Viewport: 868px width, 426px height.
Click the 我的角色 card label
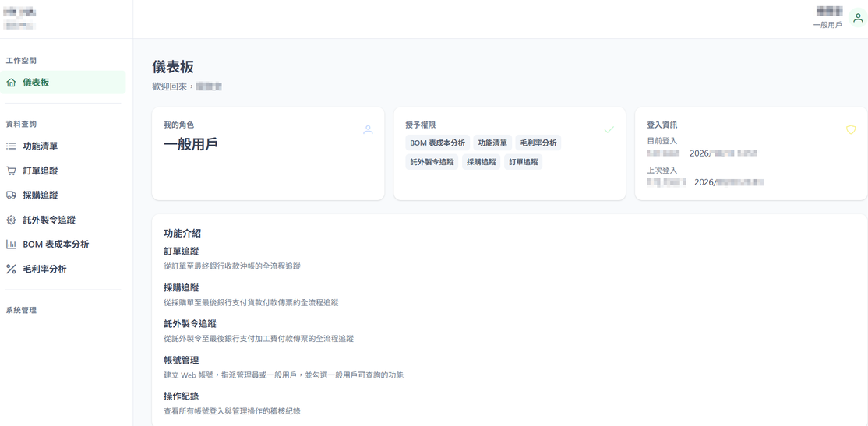178,125
